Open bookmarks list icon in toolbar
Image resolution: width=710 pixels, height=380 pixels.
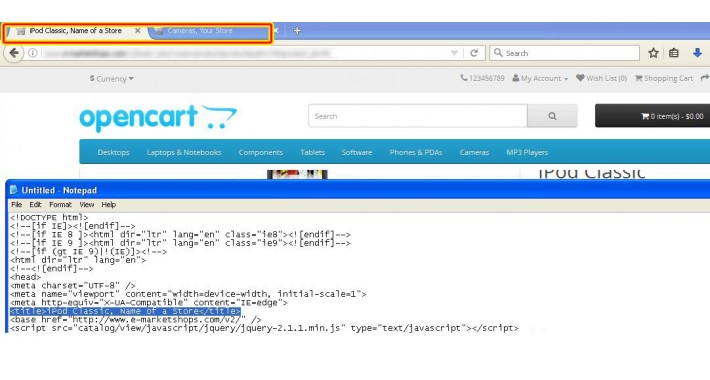coord(674,53)
